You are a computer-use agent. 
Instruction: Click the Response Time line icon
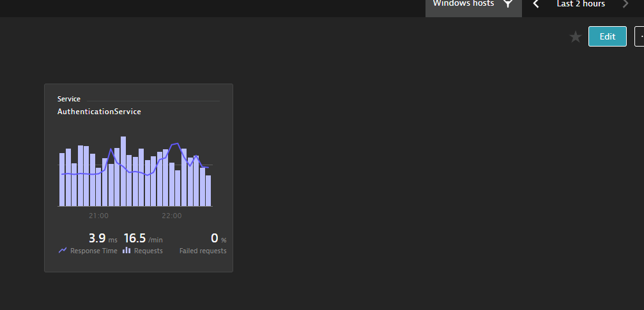63,251
